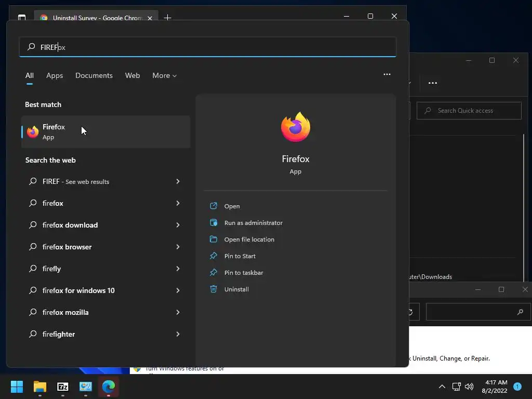The image size is (532, 399).
Task: Open the clock showing 4:17 AM
Action: click(x=495, y=387)
